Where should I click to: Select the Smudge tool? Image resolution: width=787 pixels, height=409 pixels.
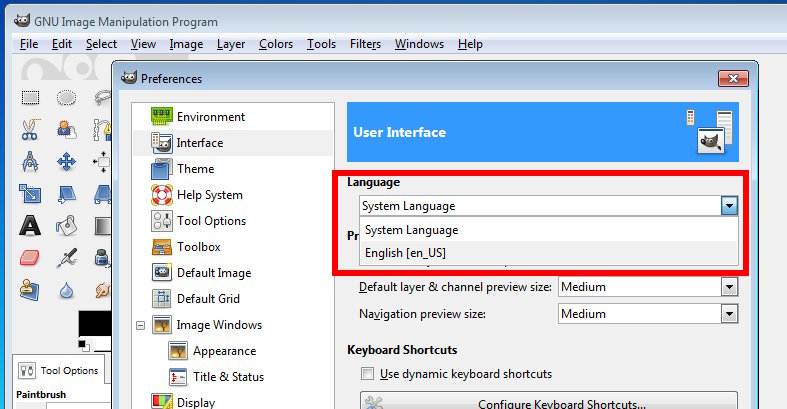click(x=103, y=290)
